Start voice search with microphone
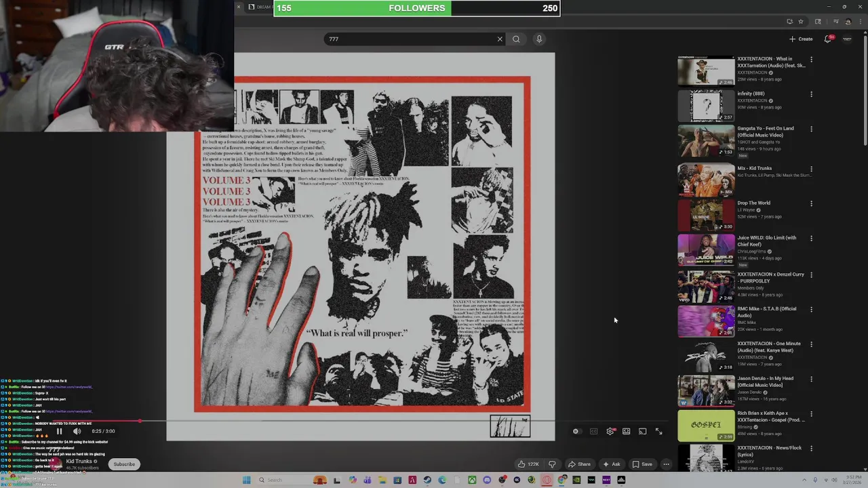The width and height of the screenshot is (868, 488). [x=539, y=39]
